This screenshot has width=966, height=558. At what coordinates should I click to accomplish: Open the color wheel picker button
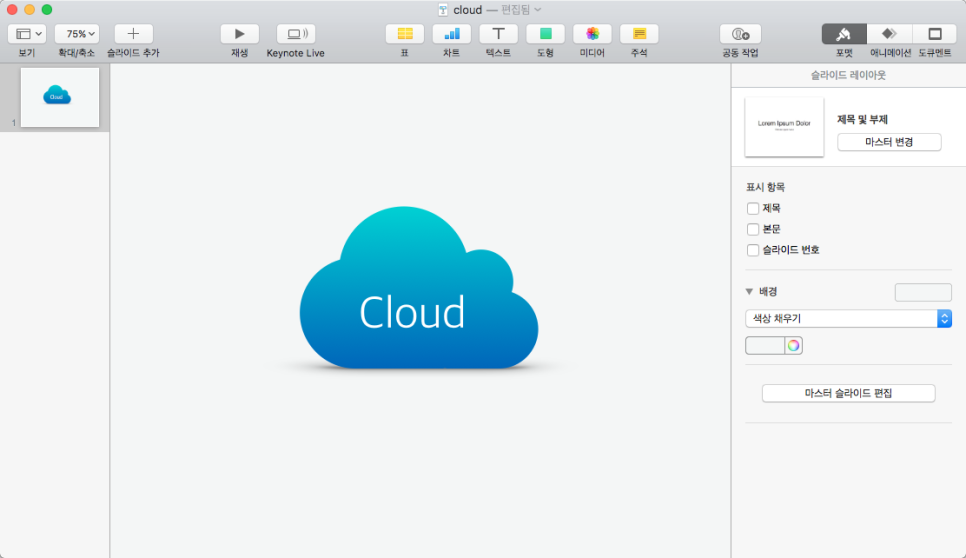[794, 346]
